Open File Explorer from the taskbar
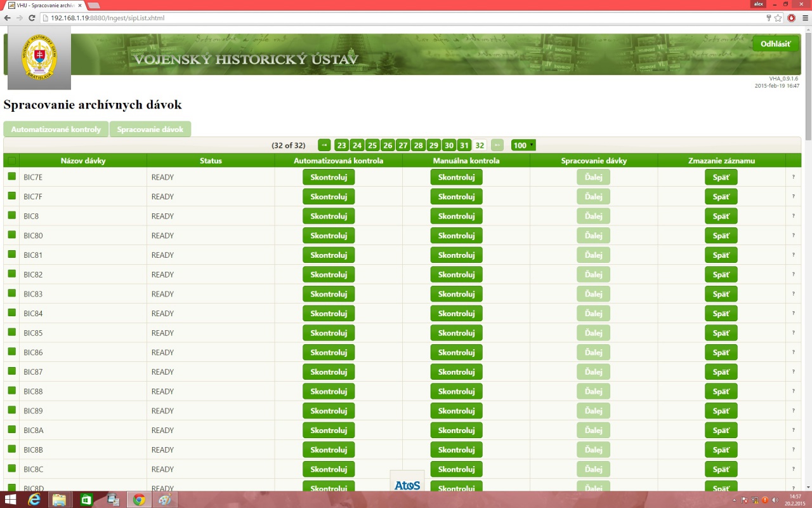This screenshot has width=812, height=508. [59, 499]
